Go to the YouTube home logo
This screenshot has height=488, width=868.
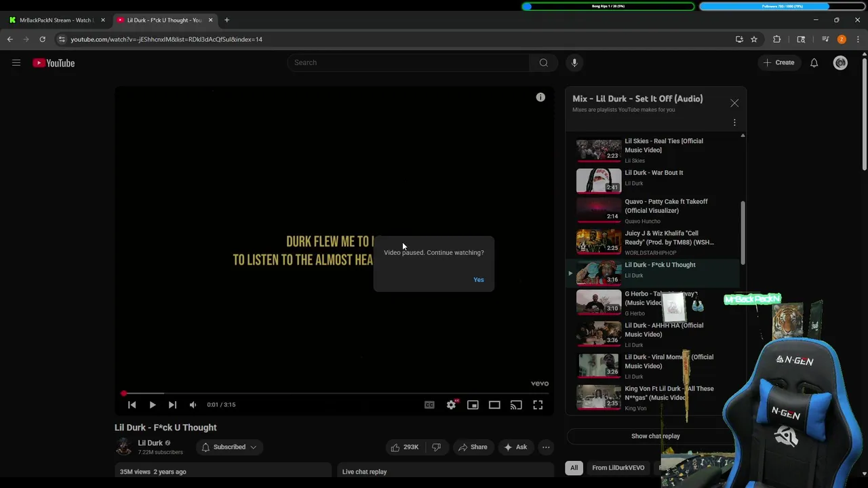tap(54, 63)
